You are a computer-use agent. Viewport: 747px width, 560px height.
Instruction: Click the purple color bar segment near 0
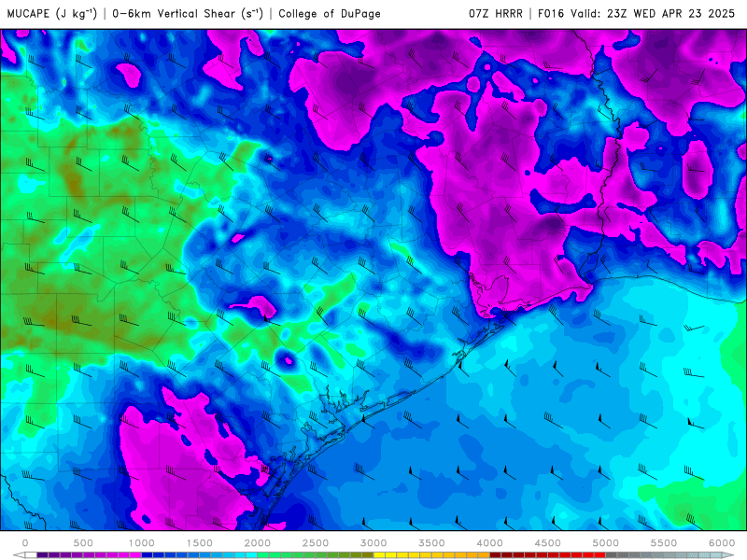[x=42, y=555]
